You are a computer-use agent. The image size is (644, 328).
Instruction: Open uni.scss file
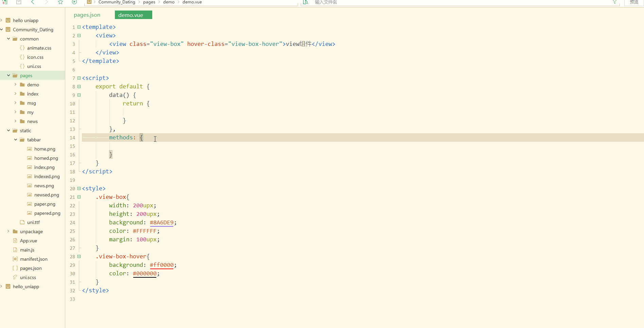[x=28, y=277]
